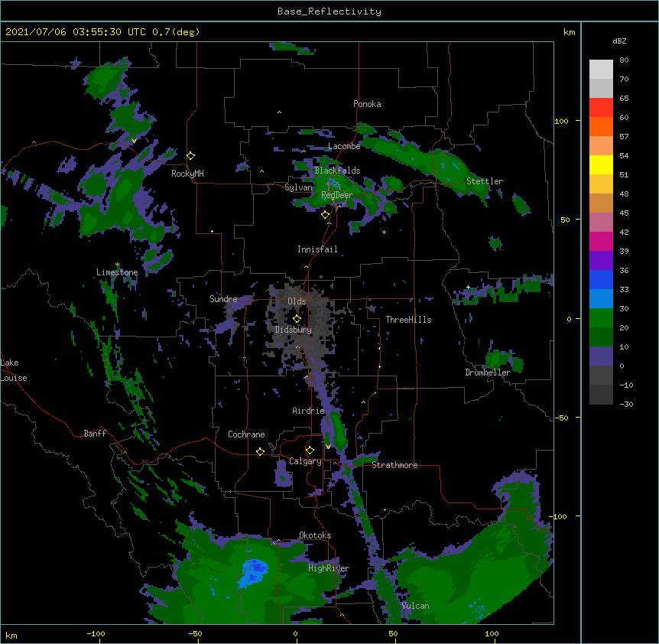Click the white asterisk marker above Limestone

(118, 265)
